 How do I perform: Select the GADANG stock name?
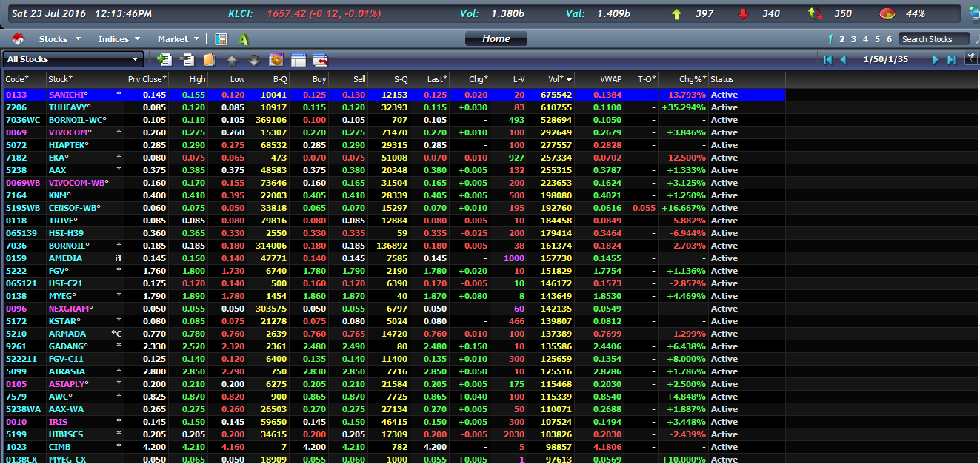pyautogui.click(x=69, y=346)
